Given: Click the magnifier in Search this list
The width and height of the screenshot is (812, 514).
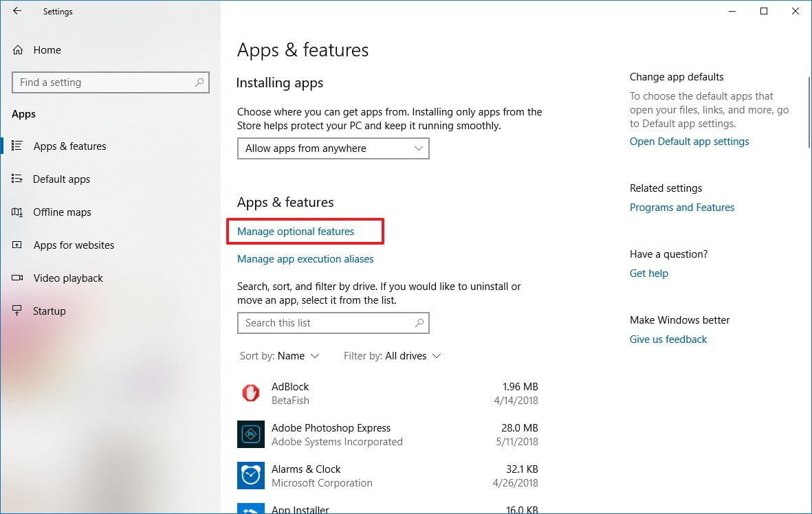Looking at the screenshot, I should (419, 323).
